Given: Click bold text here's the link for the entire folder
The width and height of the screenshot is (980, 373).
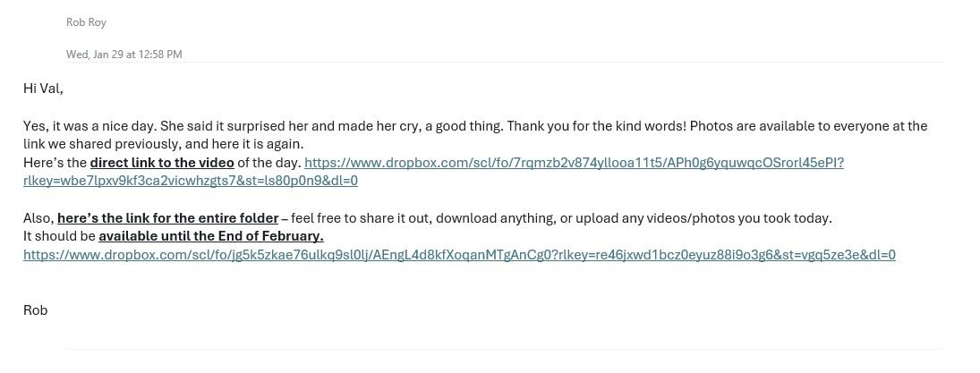Looking at the screenshot, I should 168,218.
